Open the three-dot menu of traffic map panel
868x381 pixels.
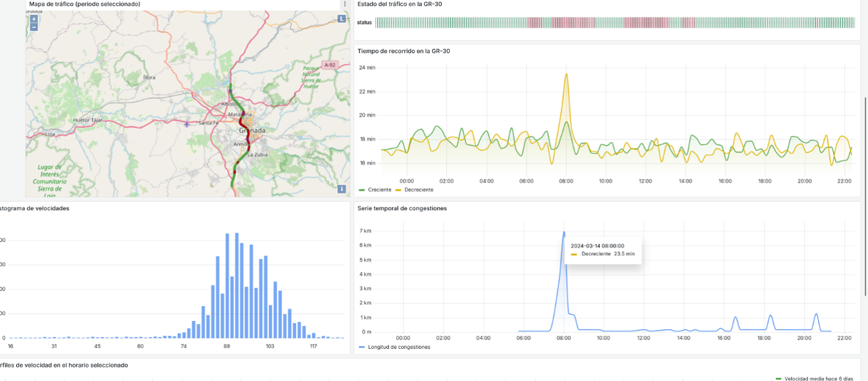[345, 4]
